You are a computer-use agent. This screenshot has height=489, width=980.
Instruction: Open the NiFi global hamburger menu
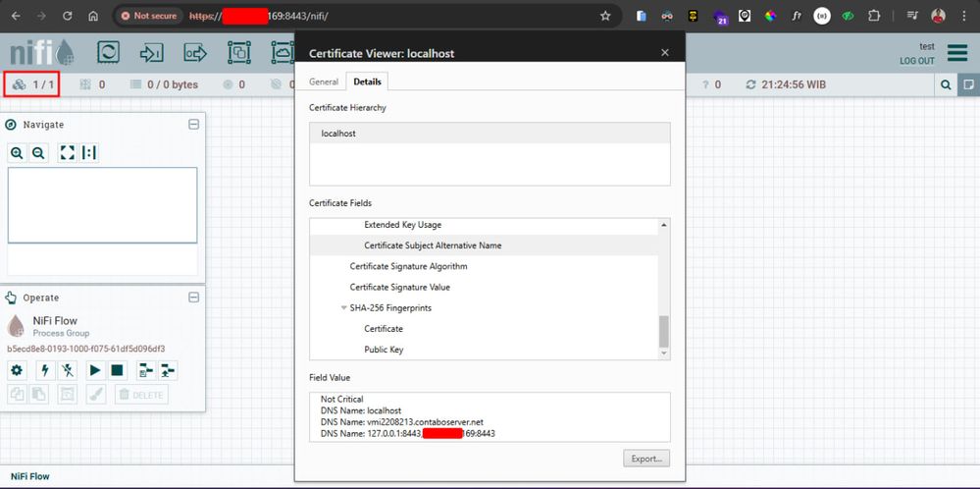pos(956,52)
